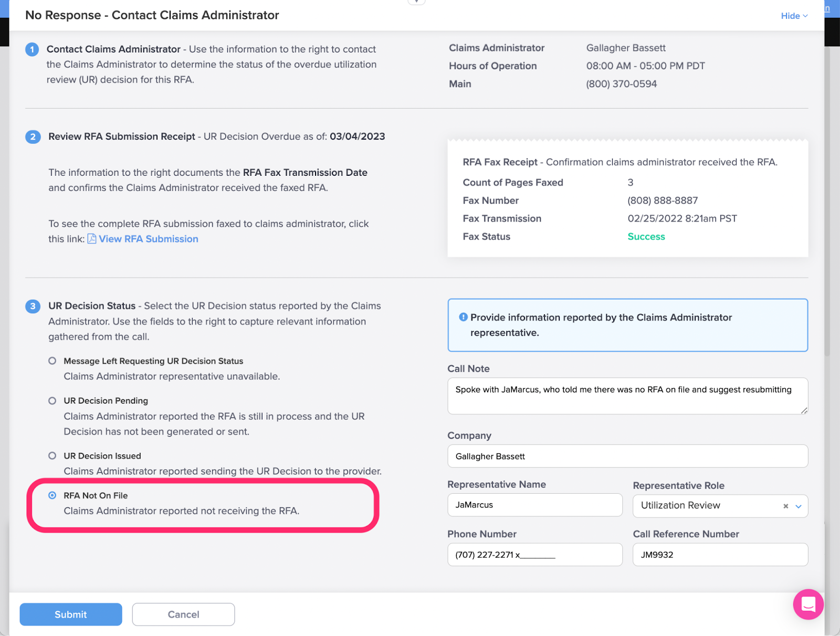Click into the Call Note text area

tap(627, 396)
